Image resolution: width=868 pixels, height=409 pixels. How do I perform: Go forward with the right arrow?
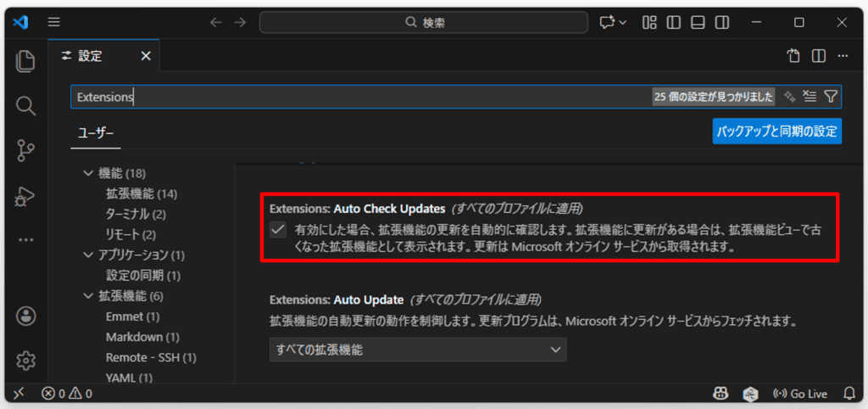[x=240, y=22]
